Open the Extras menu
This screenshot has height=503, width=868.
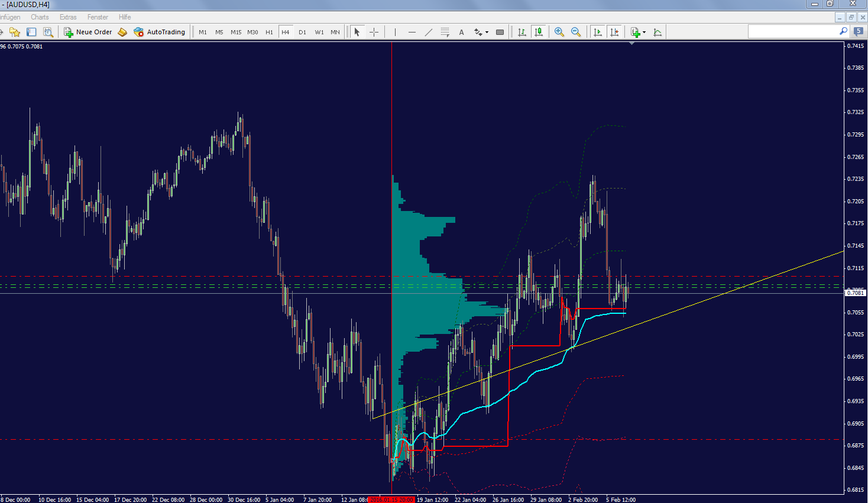pyautogui.click(x=67, y=17)
